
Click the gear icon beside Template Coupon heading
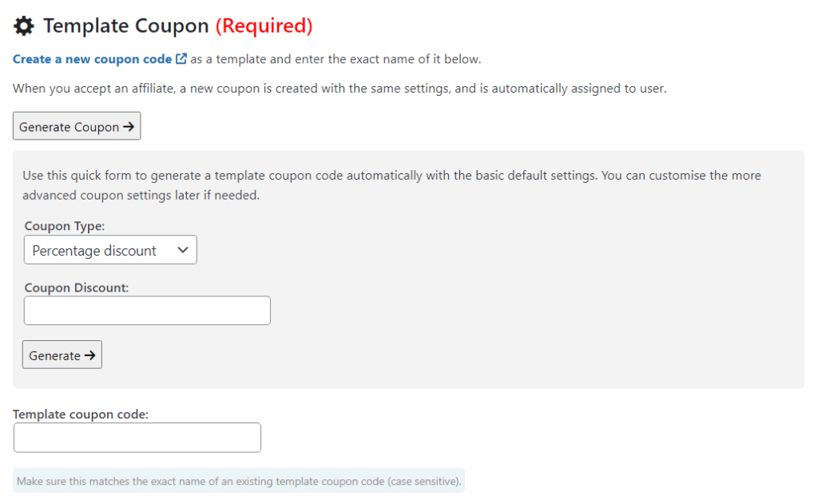[x=23, y=26]
